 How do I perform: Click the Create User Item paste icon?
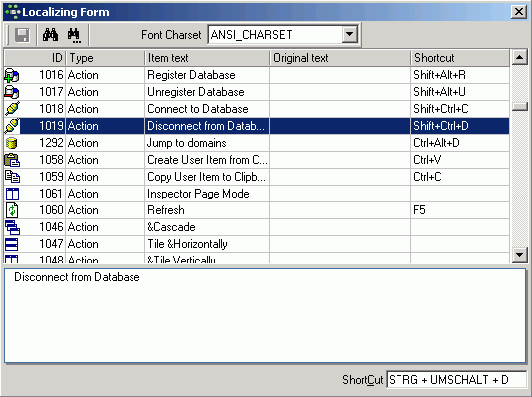click(12, 160)
